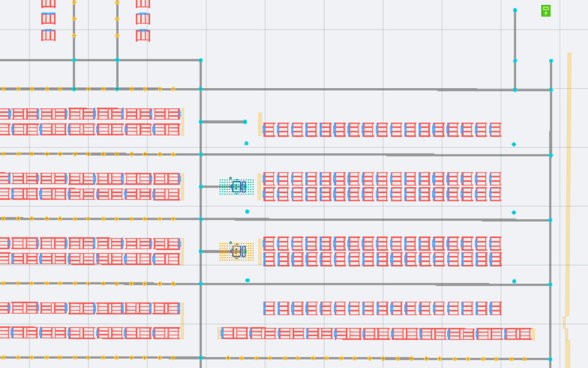Select the orange-highlighted forklift robot
The image size is (588, 368).
click(x=238, y=252)
